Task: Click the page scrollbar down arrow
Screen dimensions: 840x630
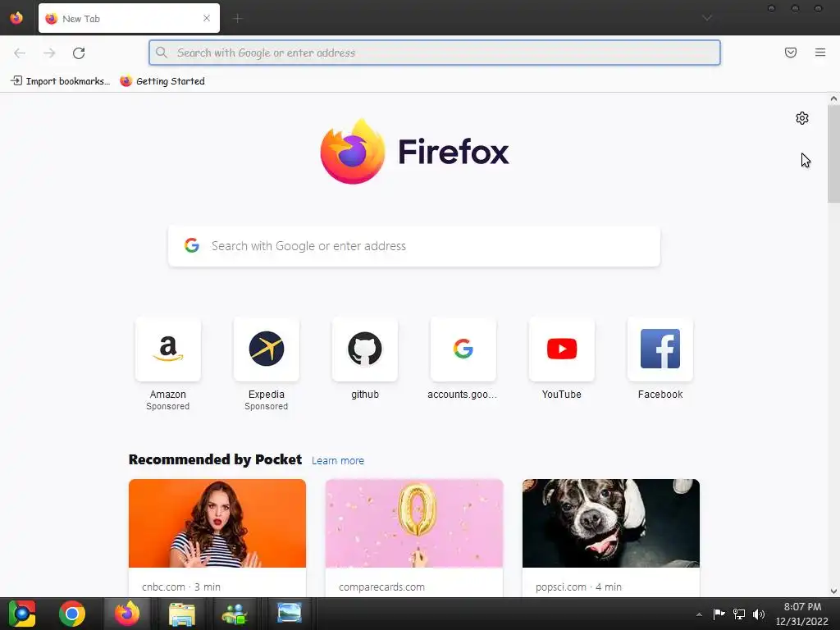Action: [833, 591]
